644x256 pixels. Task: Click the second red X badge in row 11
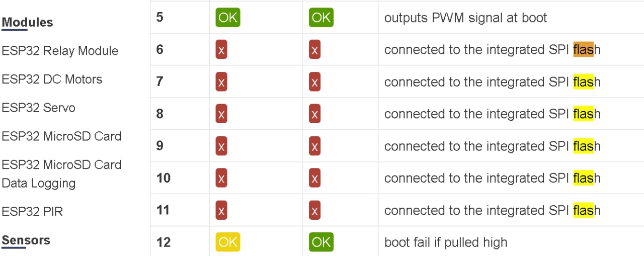click(x=314, y=210)
